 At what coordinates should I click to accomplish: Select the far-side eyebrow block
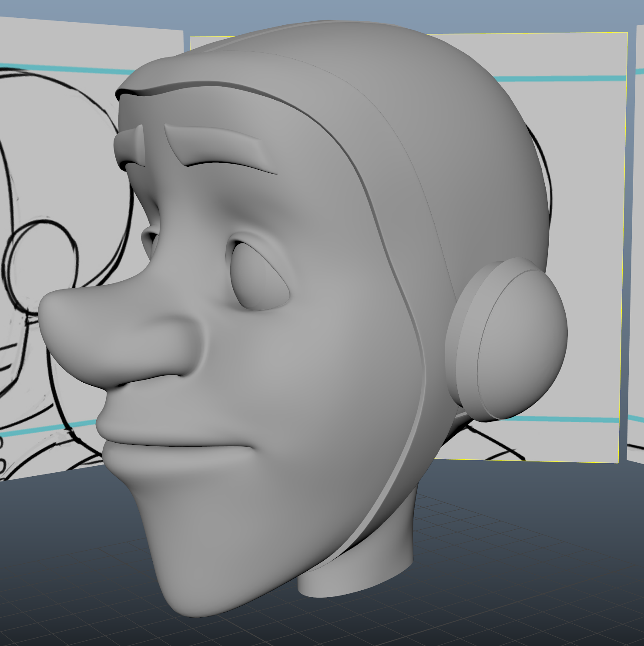pyautogui.click(x=130, y=147)
